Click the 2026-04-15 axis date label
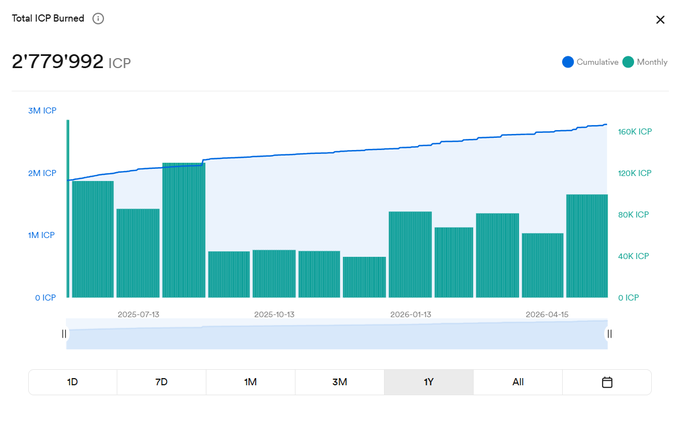 [547, 314]
